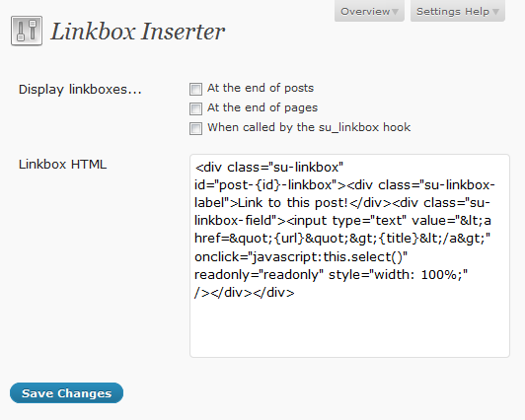The image size is (525, 420).
Task: Tick the 'At the end of pages' checkbox
Action: [195, 108]
